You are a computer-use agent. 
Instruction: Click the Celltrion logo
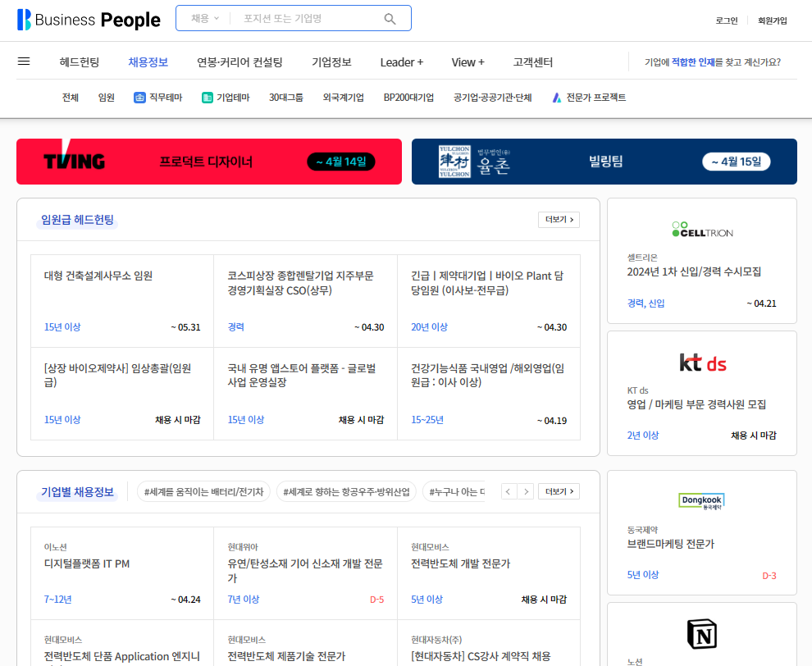[702, 229]
